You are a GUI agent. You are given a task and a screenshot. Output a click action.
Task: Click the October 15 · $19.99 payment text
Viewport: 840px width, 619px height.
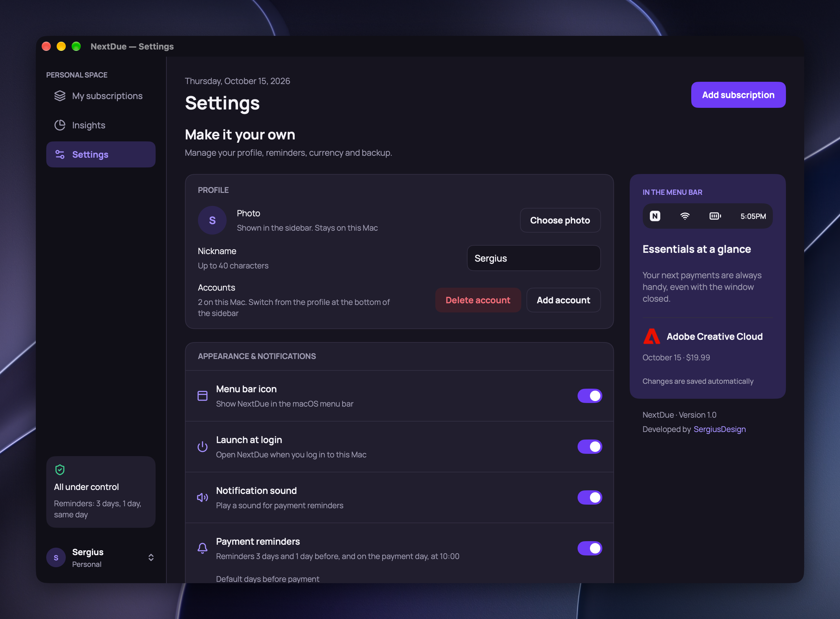point(676,357)
